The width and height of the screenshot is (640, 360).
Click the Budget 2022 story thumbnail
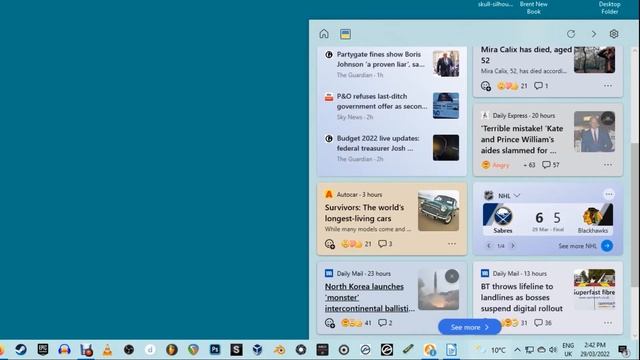click(446, 147)
